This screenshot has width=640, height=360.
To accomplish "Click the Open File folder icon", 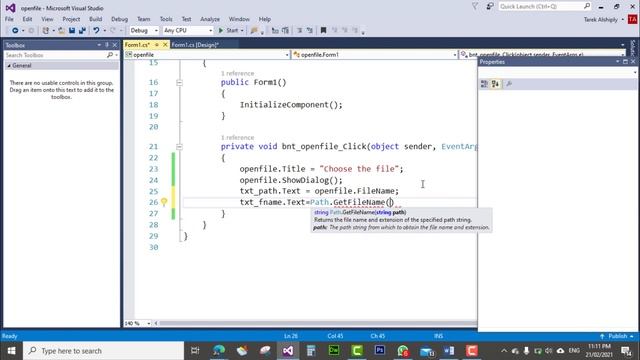I will [62, 31].
